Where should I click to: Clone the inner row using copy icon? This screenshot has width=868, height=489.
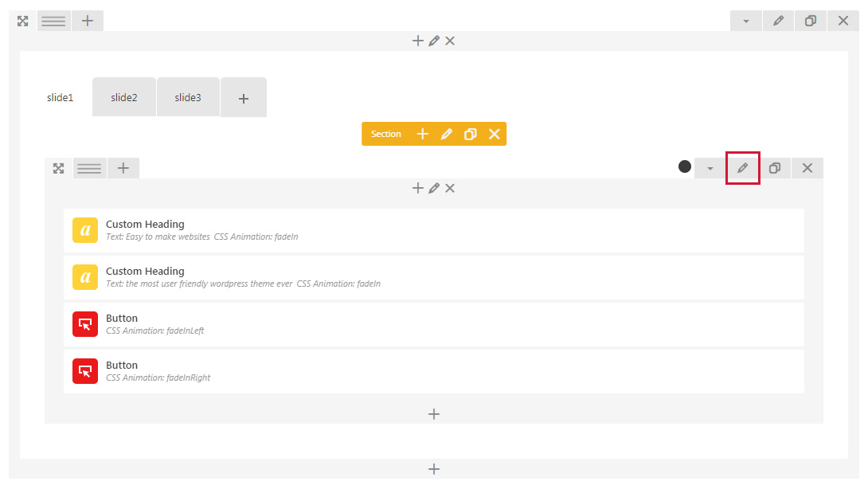pos(775,168)
